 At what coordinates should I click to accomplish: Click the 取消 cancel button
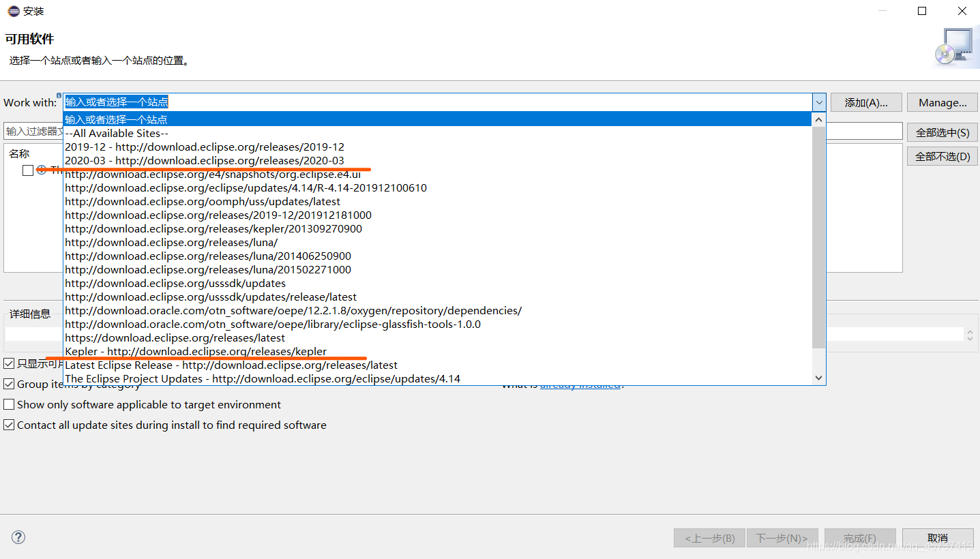938,538
